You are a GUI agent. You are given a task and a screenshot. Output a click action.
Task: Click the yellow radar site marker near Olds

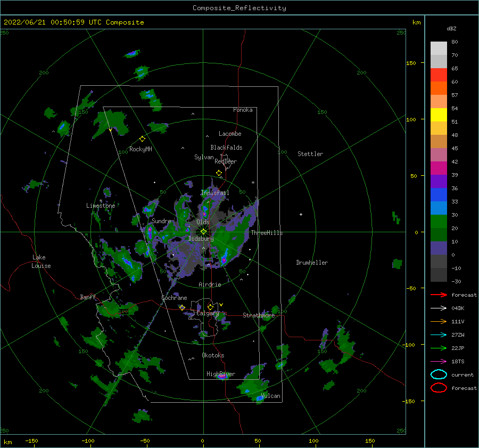coord(203,232)
